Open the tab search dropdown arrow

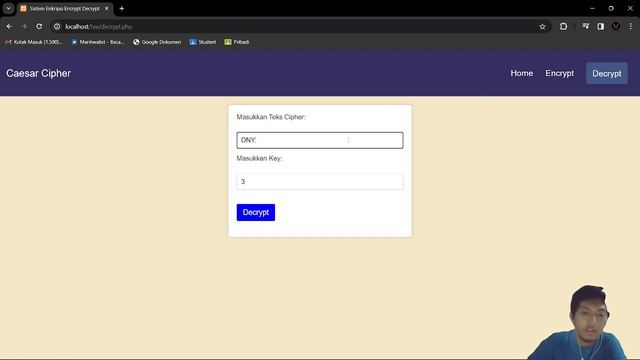point(8,8)
